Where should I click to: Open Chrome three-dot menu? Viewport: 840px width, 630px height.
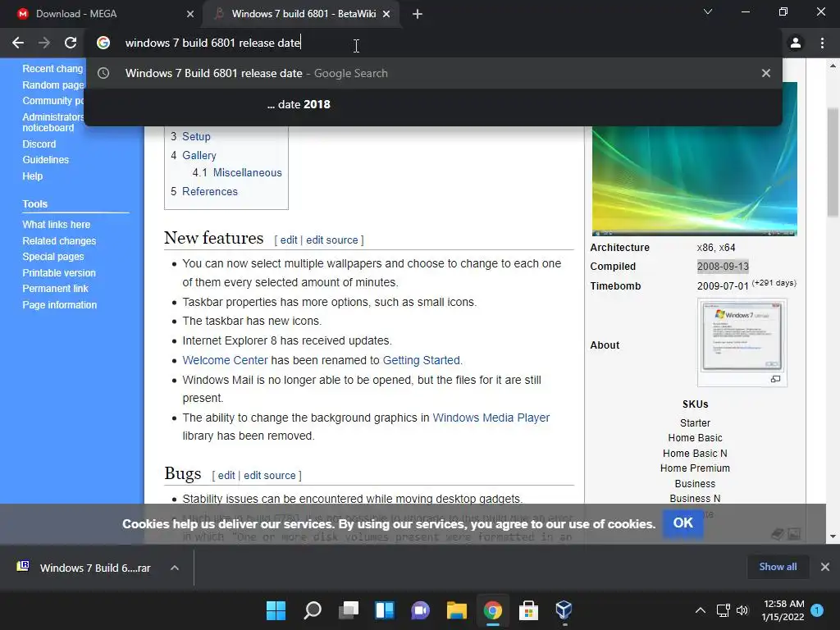pyautogui.click(x=822, y=43)
